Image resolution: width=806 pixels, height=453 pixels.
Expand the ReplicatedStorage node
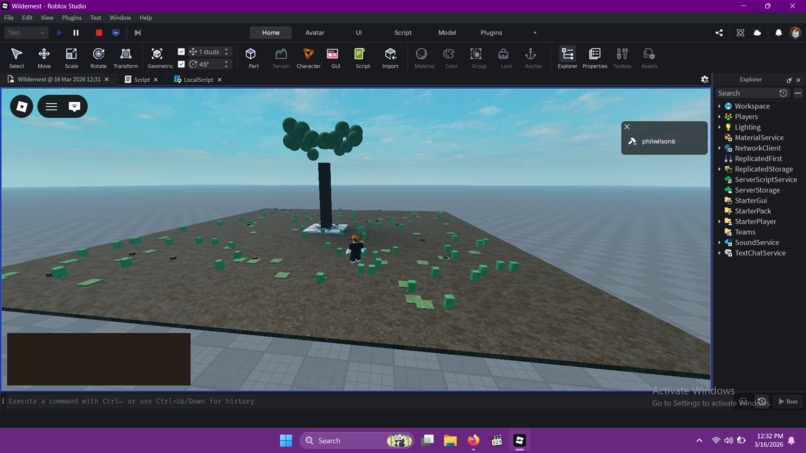[719, 169]
